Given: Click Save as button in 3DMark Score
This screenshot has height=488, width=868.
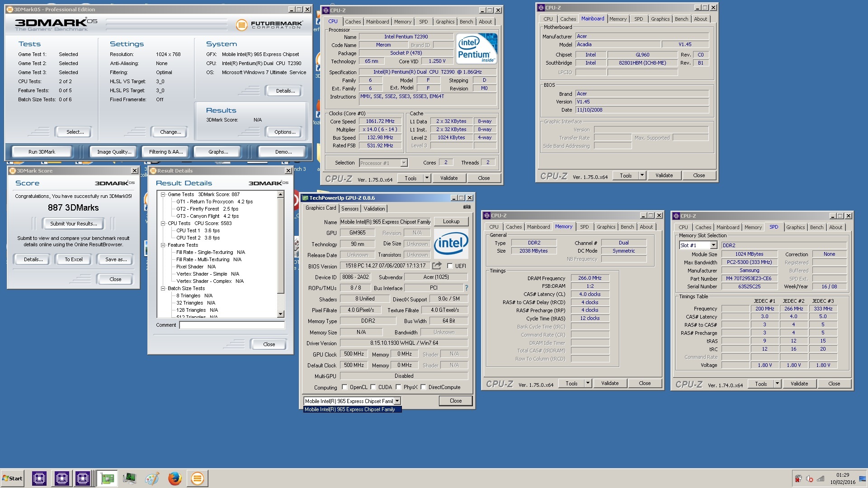Looking at the screenshot, I should [x=116, y=259].
